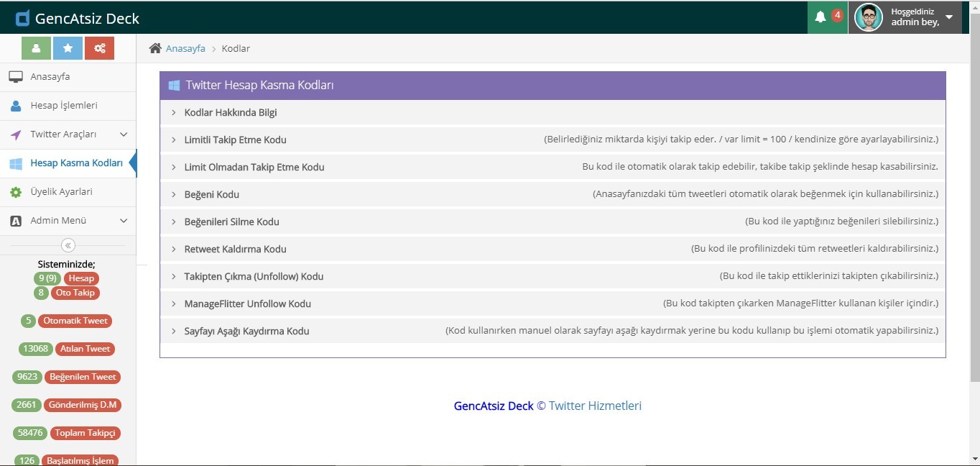The image size is (980, 466).
Task: Click the Anasayfa breadcrumb link
Action: click(x=185, y=48)
